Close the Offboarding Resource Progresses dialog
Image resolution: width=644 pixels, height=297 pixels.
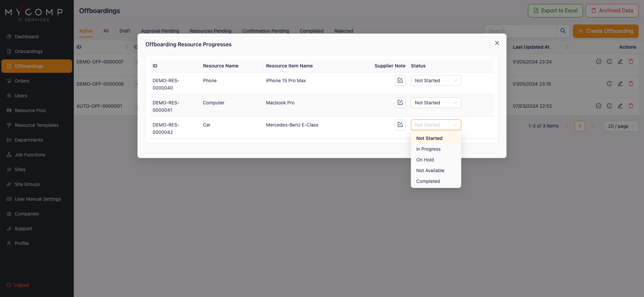[497, 43]
